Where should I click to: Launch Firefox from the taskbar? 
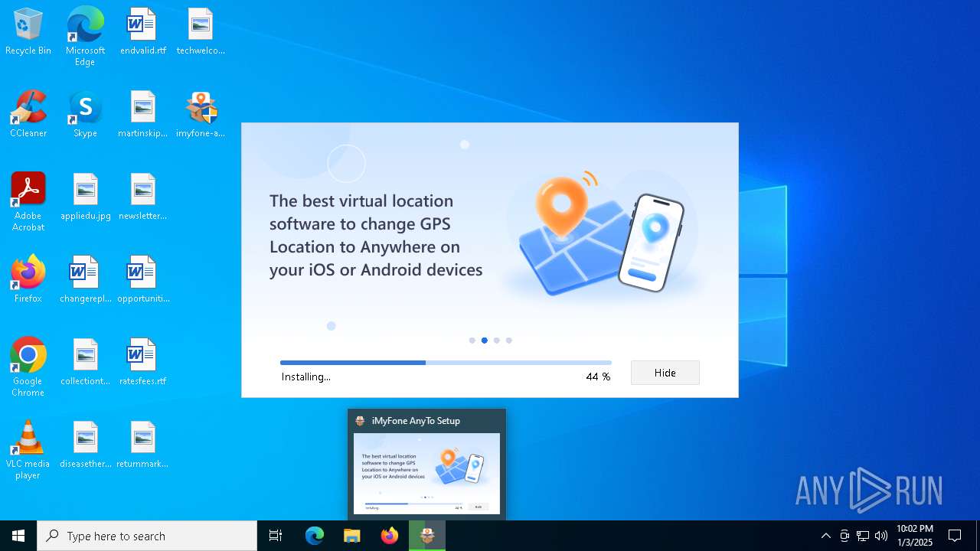[390, 536]
